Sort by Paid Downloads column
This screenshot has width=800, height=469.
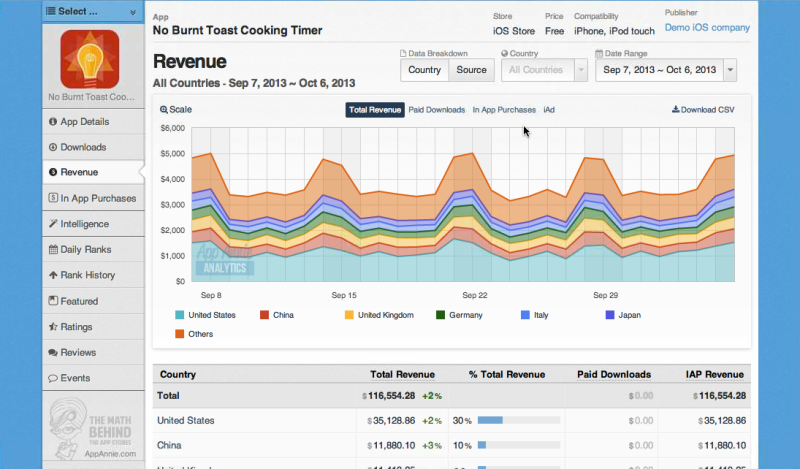tap(614, 374)
